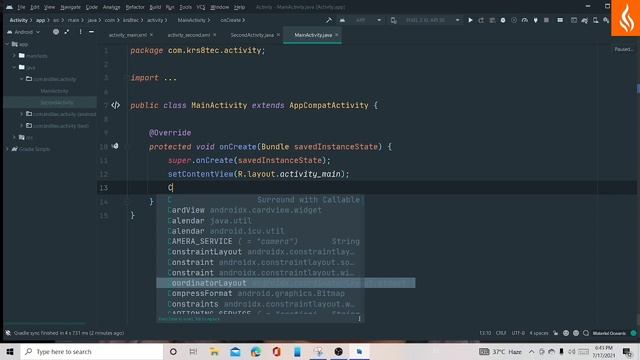Open the Android project view dropdown
Image resolution: width=640 pixels, height=360 pixels.
click(24, 32)
